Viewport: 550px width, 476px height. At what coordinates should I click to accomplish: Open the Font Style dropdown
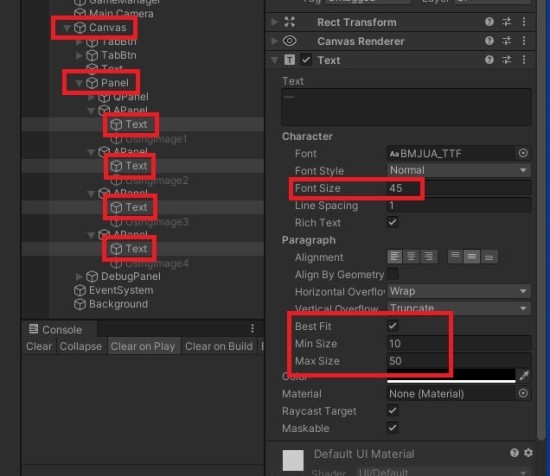[459, 170]
